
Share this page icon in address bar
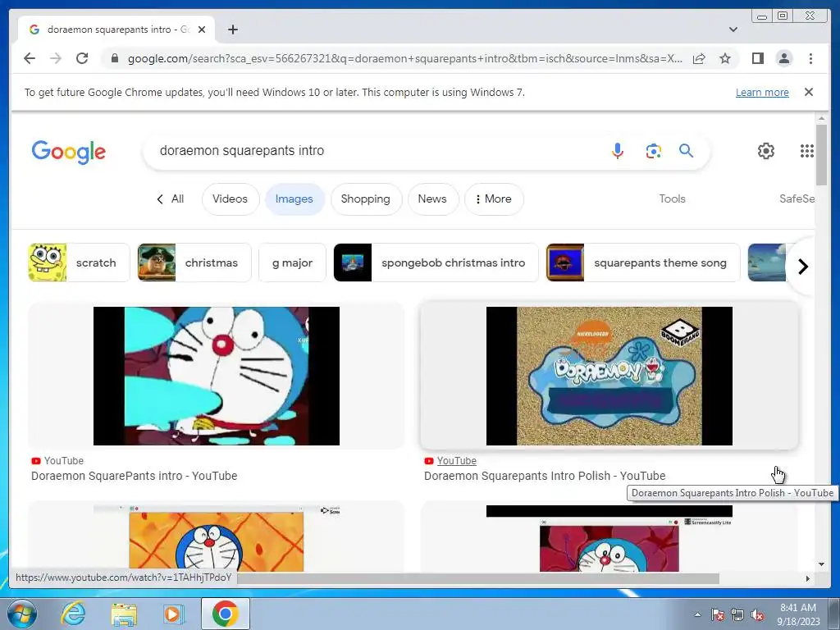tap(699, 58)
